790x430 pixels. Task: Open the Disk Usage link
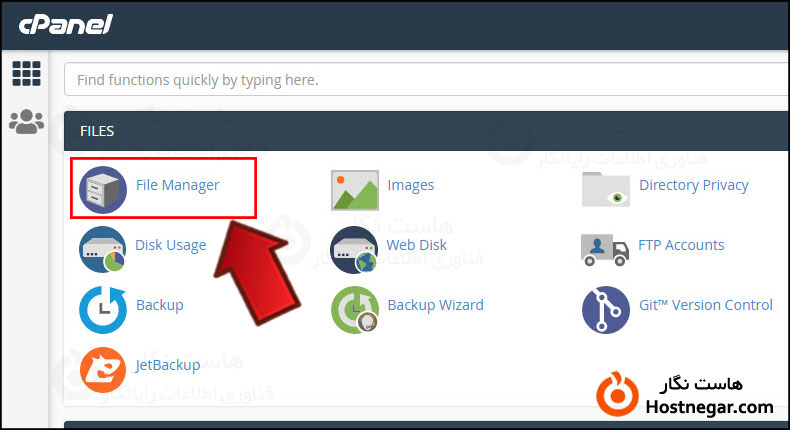(171, 245)
